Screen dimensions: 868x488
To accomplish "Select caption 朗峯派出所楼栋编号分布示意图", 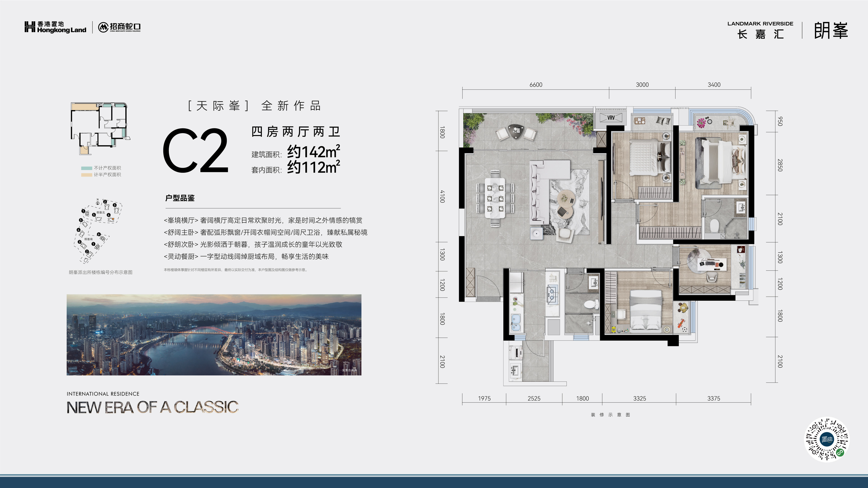I will coord(101,272).
